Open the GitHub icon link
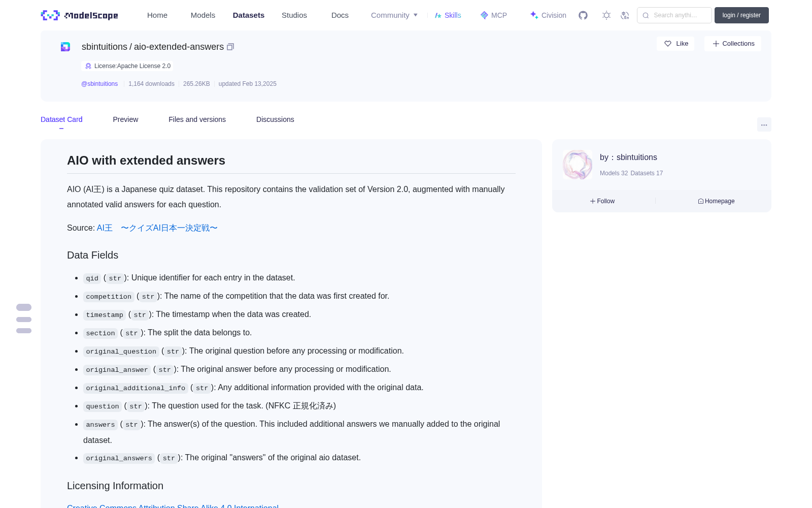The height and width of the screenshot is (508, 812). click(x=583, y=15)
